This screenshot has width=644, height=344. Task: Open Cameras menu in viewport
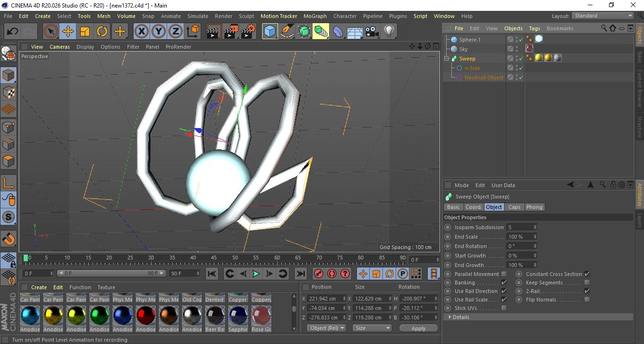[60, 47]
